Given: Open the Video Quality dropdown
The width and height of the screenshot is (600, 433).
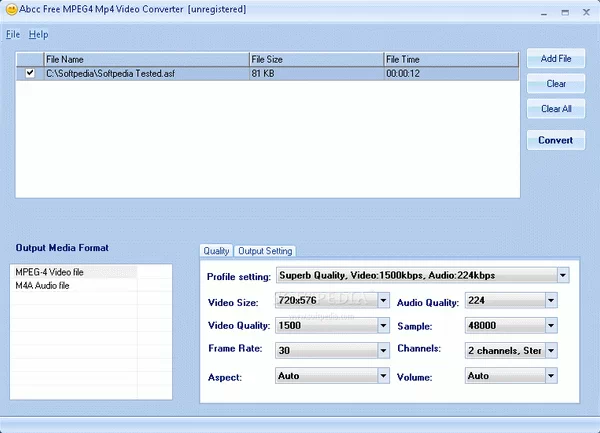Looking at the screenshot, I should (383, 326).
